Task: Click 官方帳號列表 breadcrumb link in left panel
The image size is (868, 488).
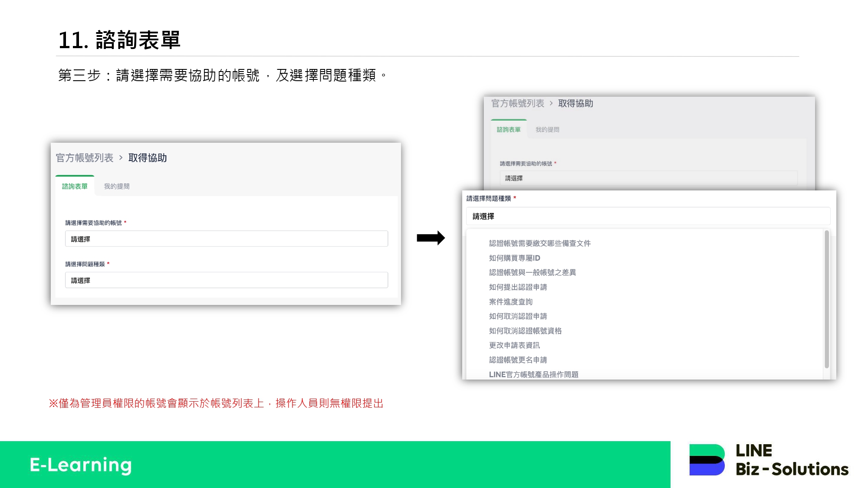Action: point(85,158)
